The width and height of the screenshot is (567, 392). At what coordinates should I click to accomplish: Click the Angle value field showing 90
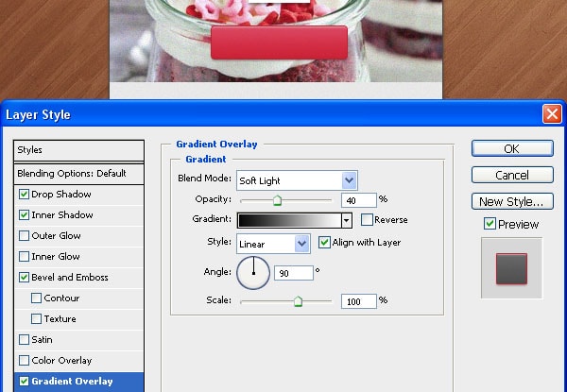tap(294, 273)
